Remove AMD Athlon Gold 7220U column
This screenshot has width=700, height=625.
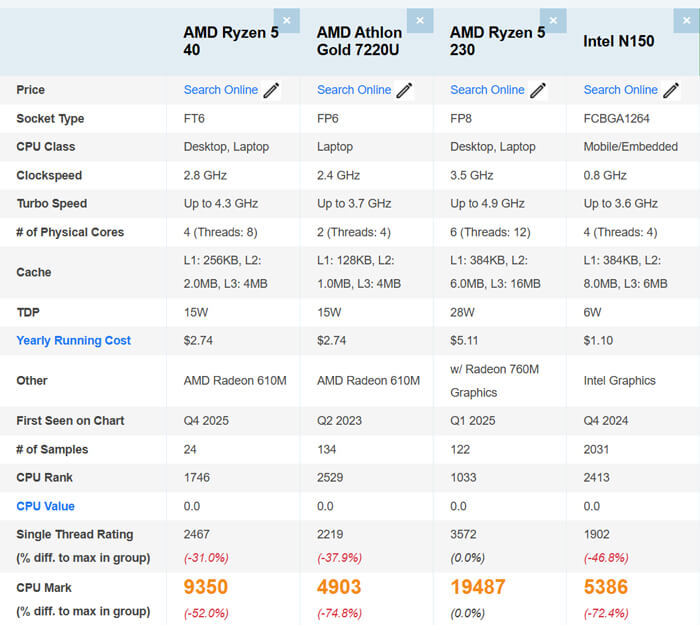[x=420, y=21]
